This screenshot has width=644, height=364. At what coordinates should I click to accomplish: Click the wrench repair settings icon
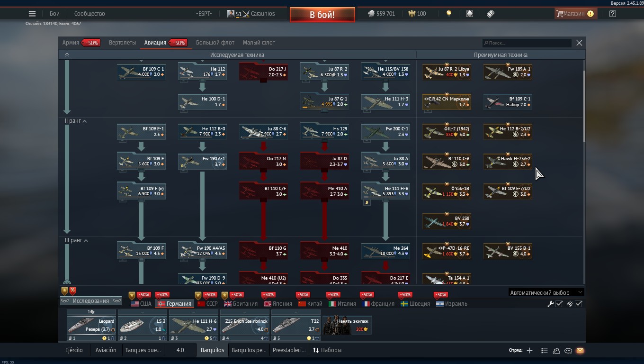(x=551, y=304)
